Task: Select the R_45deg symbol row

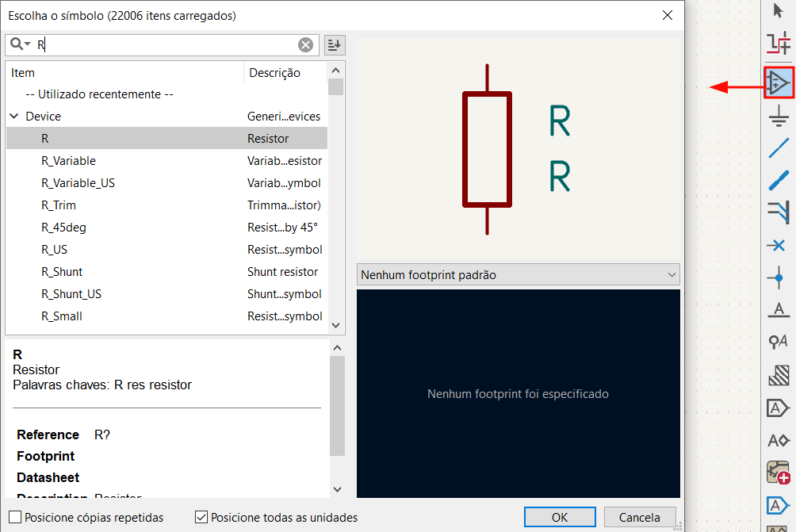Action: 166,228
